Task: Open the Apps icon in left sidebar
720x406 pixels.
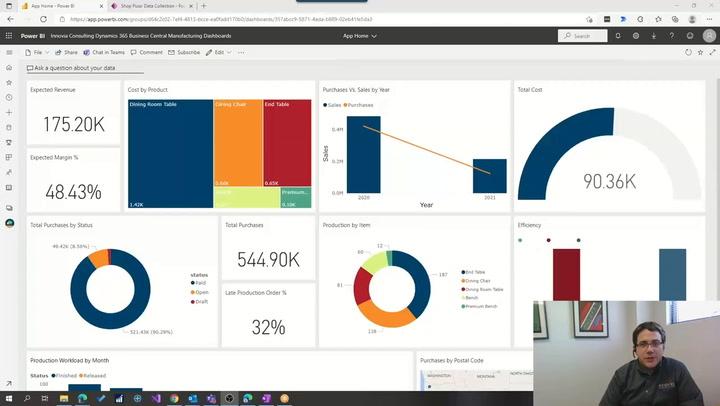Action: 9,158
